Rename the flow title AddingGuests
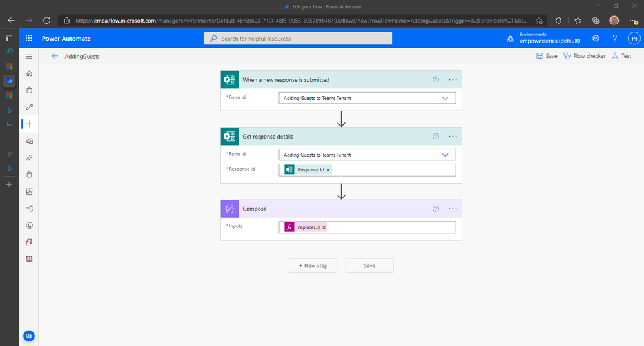The height and width of the screenshot is (346, 644). point(82,56)
